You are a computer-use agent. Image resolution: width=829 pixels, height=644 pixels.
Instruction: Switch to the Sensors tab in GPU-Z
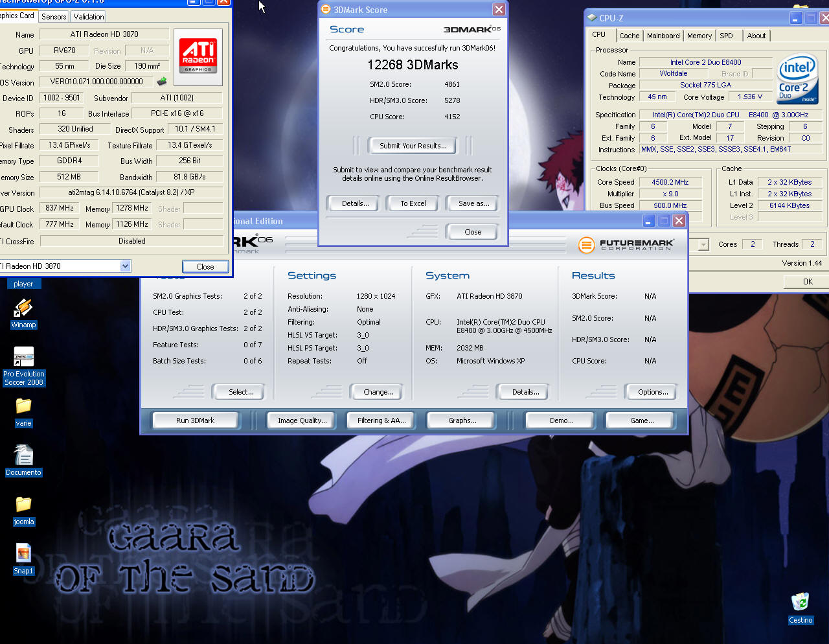click(54, 17)
